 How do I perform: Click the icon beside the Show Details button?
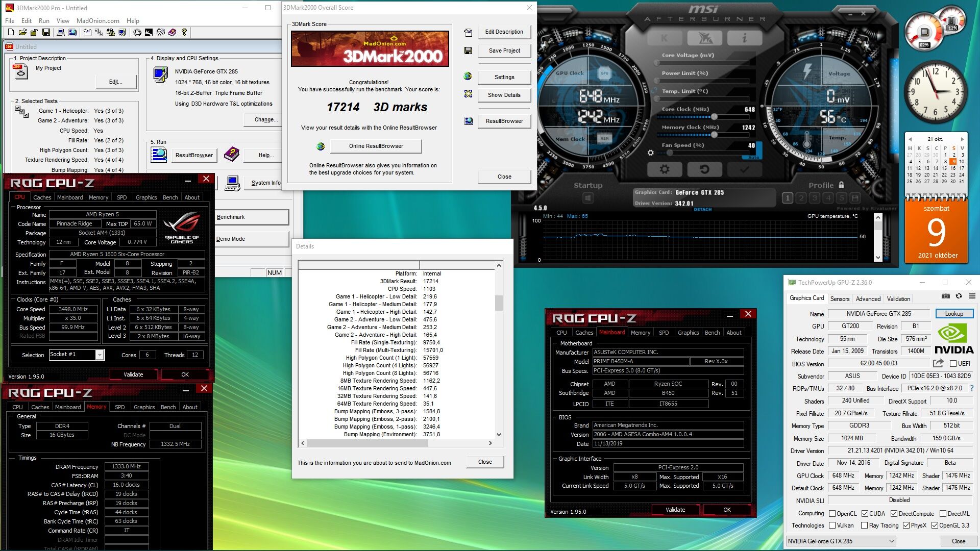coord(468,94)
